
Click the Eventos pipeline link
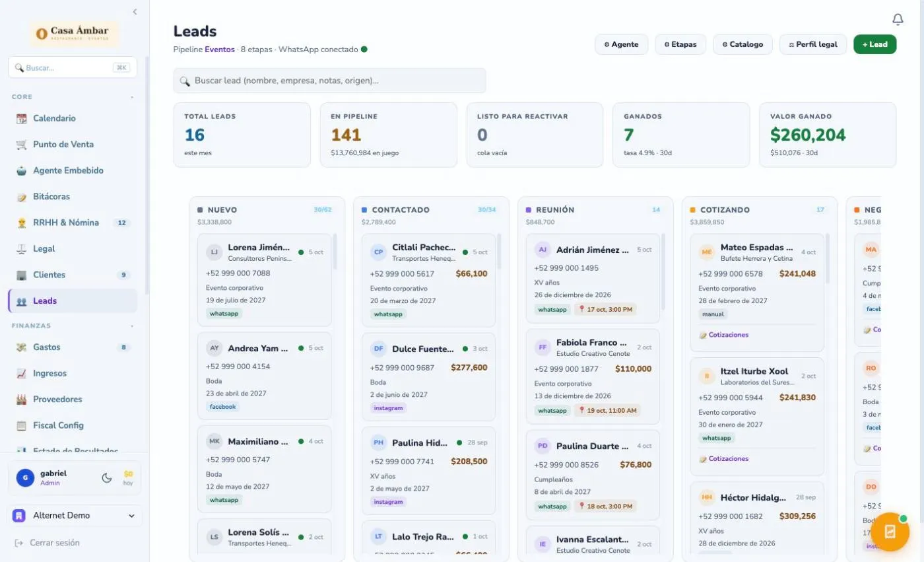tap(219, 50)
